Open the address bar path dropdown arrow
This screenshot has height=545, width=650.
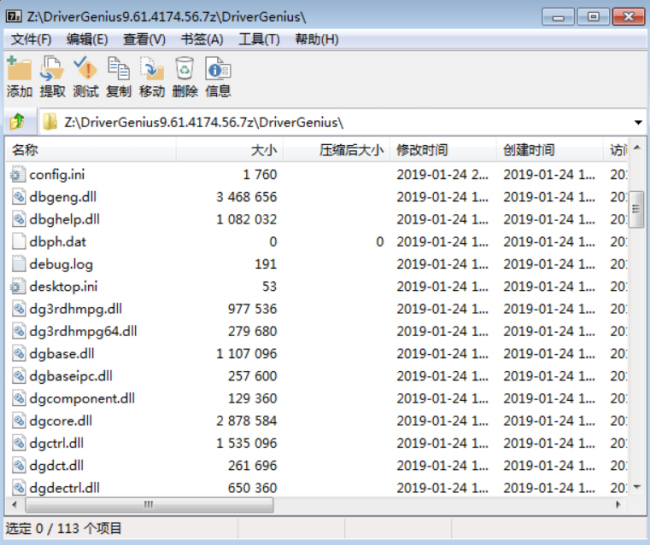point(638,122)
